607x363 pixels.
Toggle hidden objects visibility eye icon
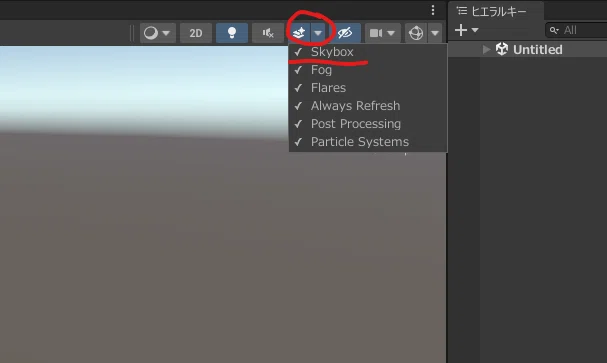(x=345, y=33)
